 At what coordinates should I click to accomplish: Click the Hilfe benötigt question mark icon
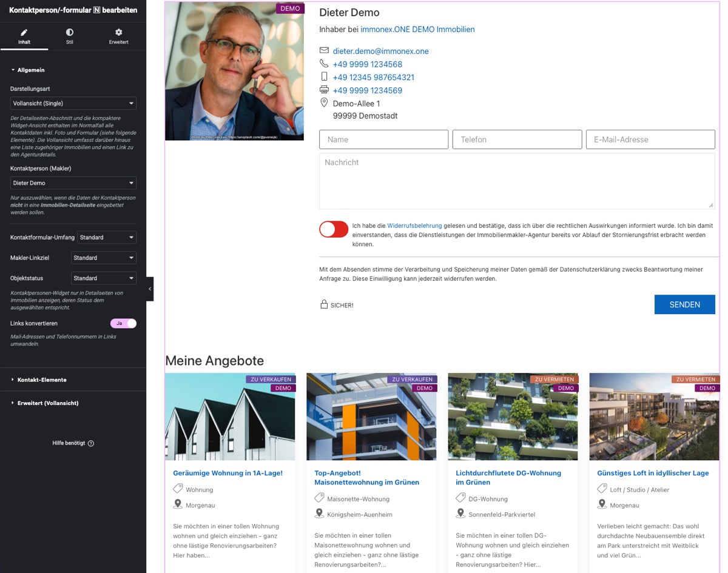[91, 443]
